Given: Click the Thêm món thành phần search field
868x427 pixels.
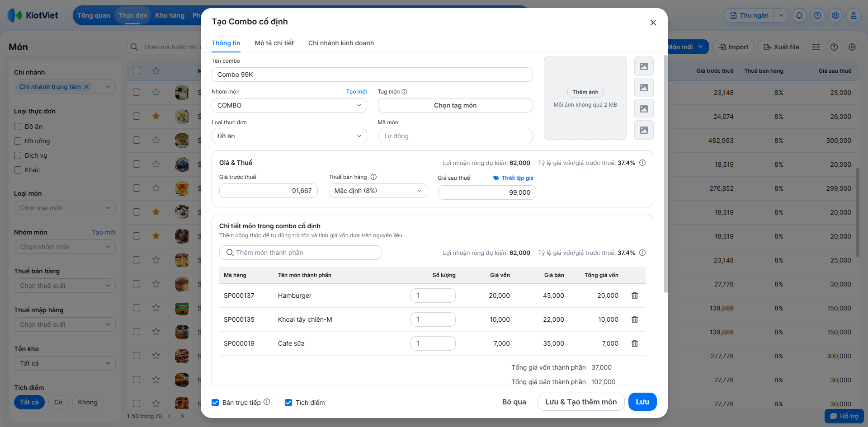Looking at the screenshot, I should (x=301, y=253).
